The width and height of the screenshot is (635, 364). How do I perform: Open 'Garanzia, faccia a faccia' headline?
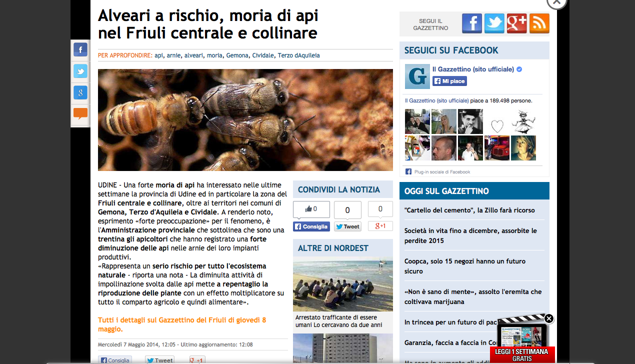[x=450, y=342]
